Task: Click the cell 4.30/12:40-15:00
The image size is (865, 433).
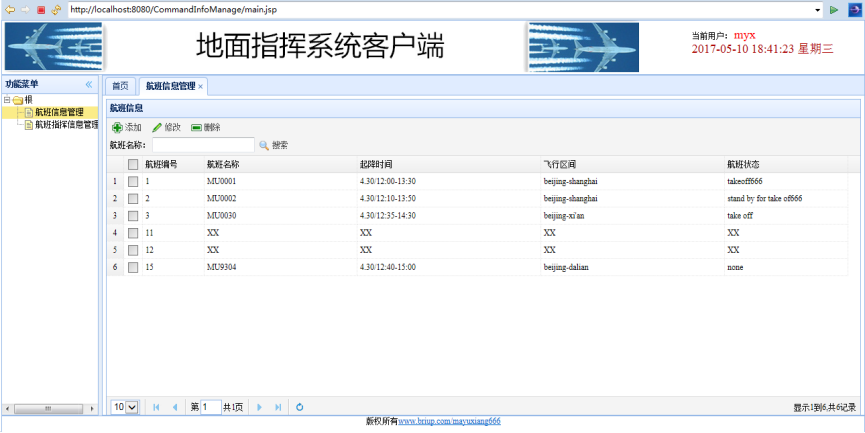Action: [387, 267]
